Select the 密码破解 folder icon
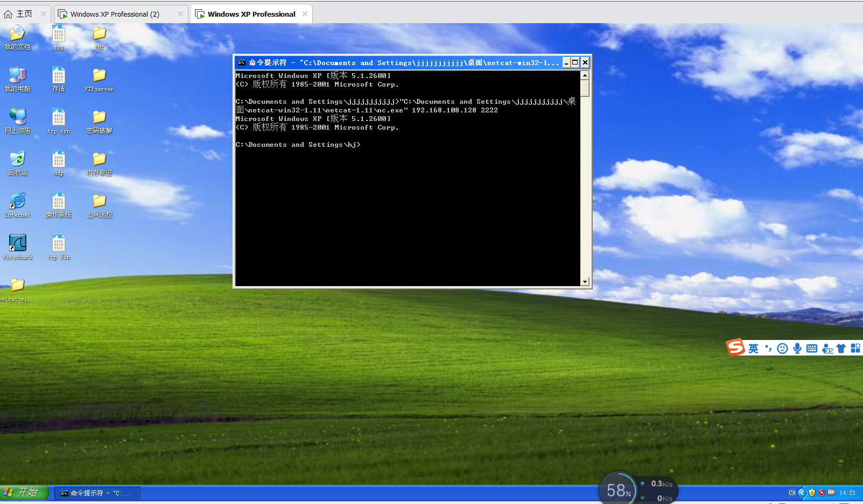Viewport: 863px width, 504px height. 99,121
